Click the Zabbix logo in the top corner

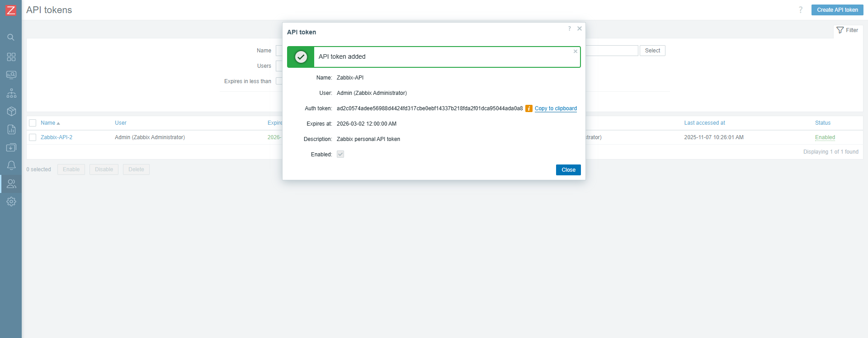click(x=11, y=10)
